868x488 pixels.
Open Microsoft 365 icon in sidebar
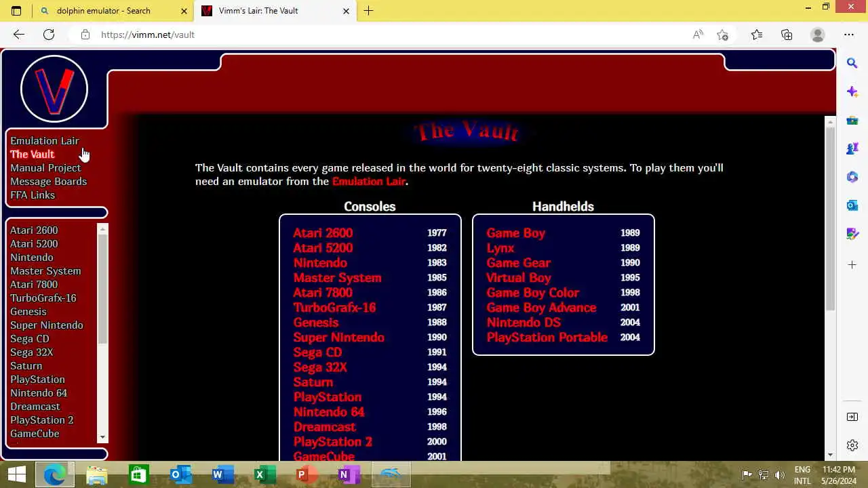tap(852, 177)
